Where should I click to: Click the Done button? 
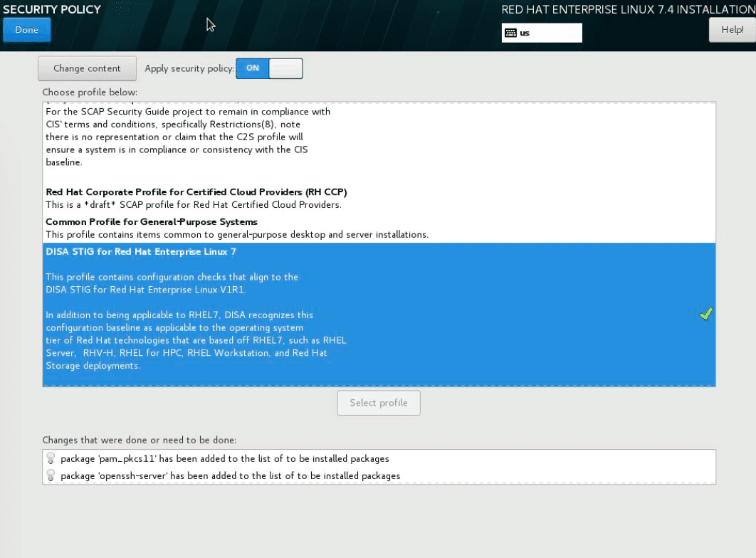(x=26, y=30)
